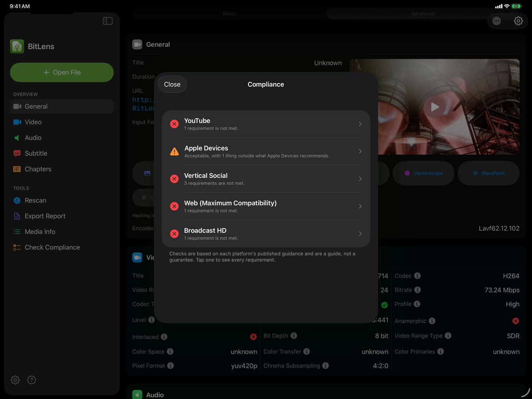
Task: Switch to the Advanced tab
Action: tap(422, 14)
